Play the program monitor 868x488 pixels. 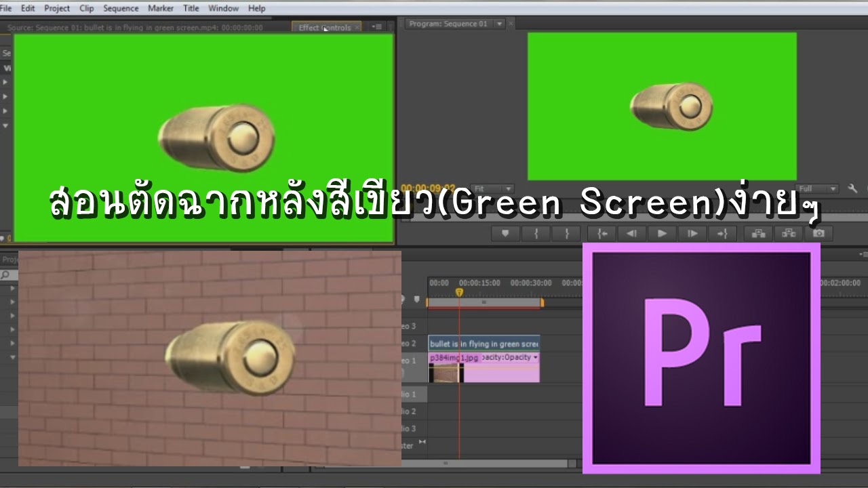(x=662, y=233)
